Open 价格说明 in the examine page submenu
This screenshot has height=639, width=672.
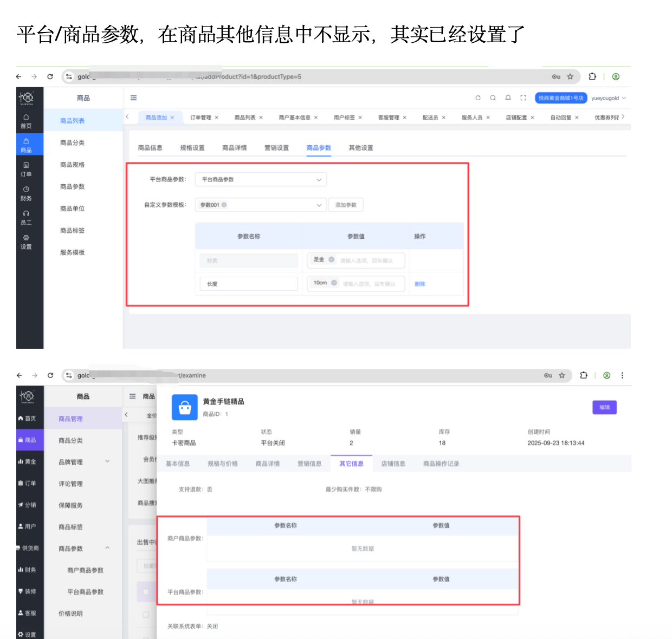[x=70, y=614]
